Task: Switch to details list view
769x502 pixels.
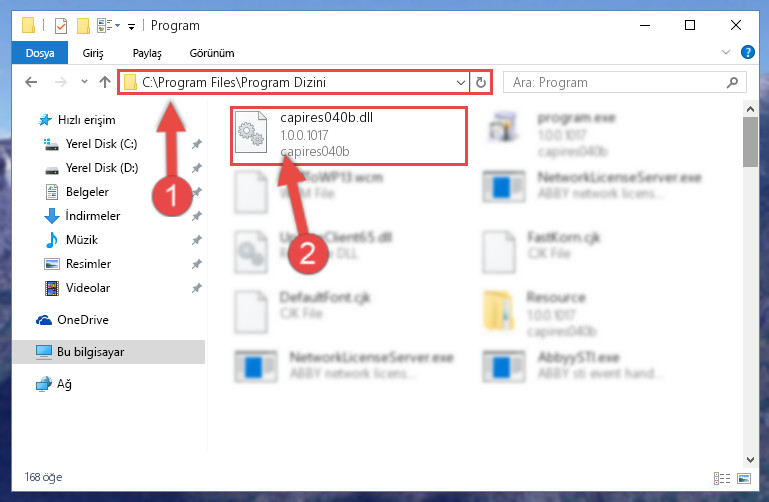Action: point(722,478)
